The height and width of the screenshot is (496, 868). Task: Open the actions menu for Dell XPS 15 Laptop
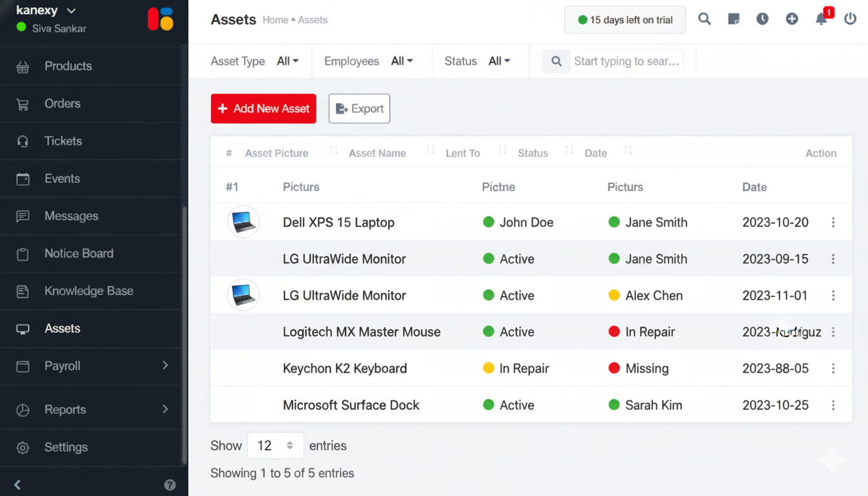(x=833, y=222)
